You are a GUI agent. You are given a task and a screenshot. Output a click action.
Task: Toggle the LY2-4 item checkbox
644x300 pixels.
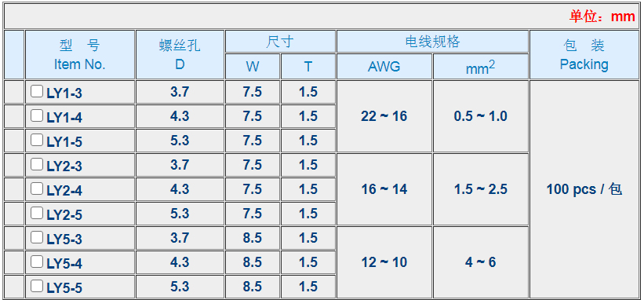point(37,188)
